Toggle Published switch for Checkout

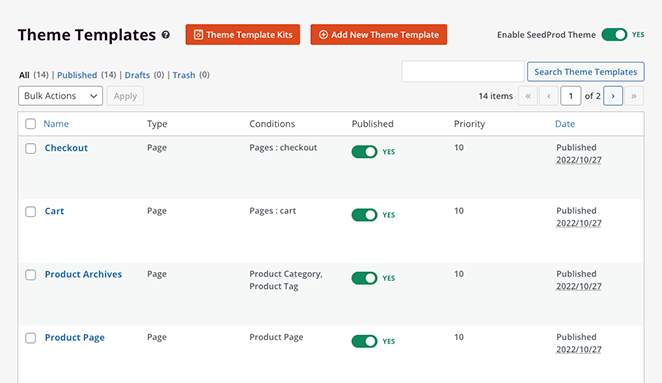364,152
